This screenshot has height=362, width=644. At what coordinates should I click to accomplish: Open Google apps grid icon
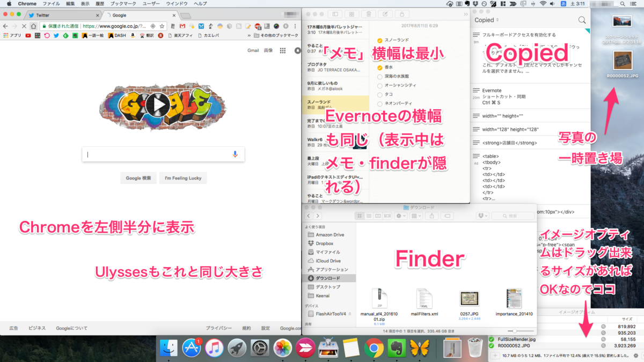click(282, 50)
